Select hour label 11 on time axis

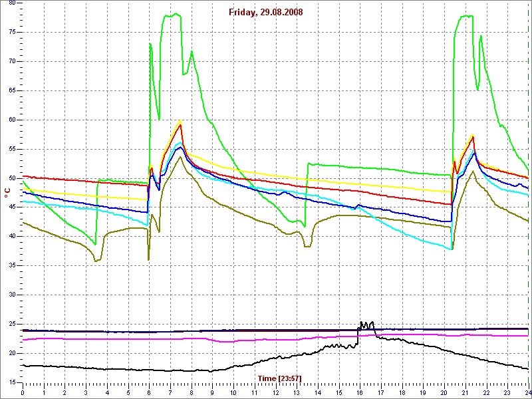click(x=255, y=394)
